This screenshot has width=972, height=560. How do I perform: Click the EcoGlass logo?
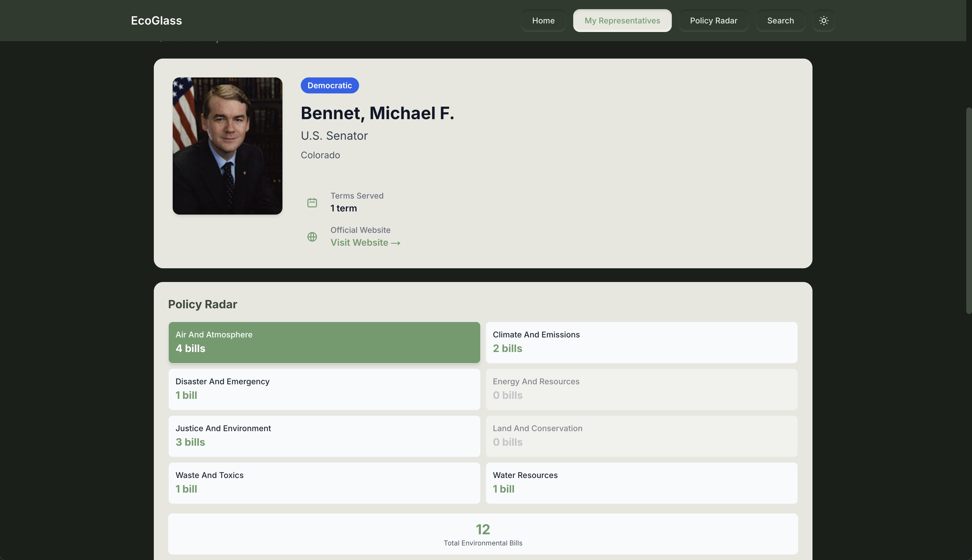pos(156,20)
